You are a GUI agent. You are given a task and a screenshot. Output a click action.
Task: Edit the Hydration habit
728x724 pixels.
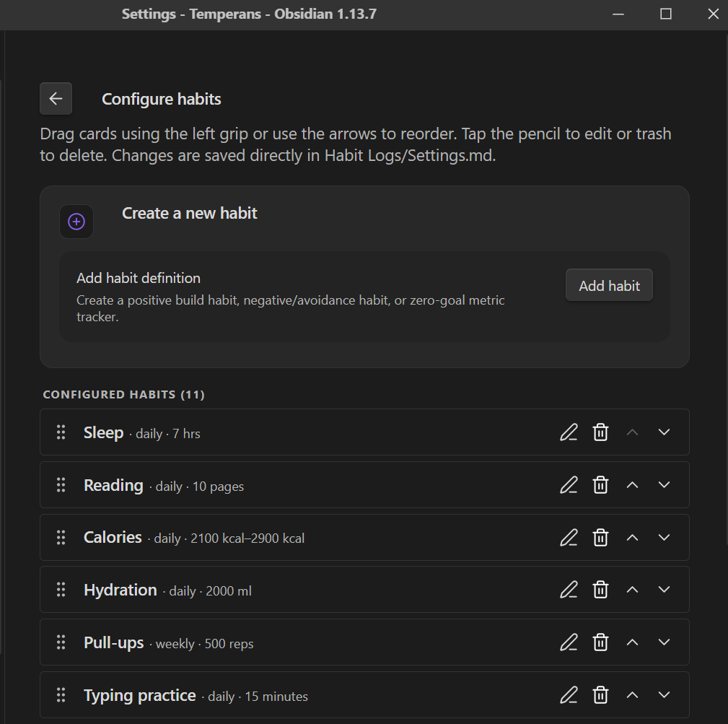pyautogui.click(x=569, y=590)
